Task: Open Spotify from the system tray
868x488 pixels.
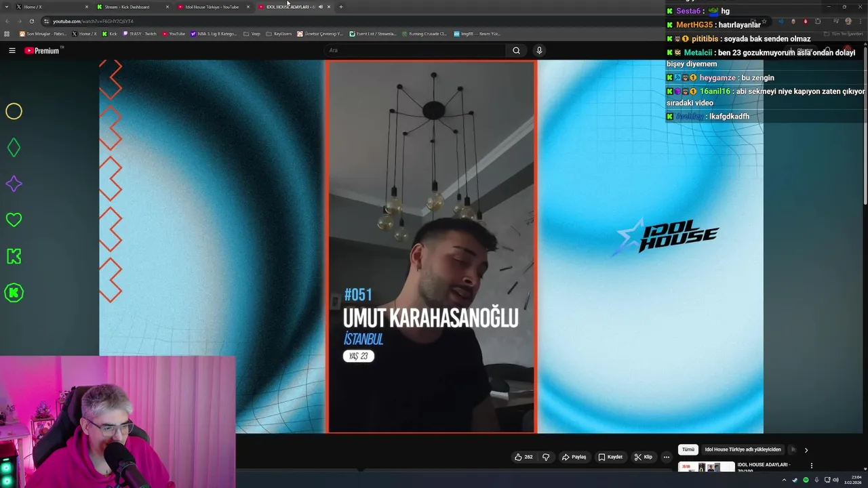Action: 806,480
